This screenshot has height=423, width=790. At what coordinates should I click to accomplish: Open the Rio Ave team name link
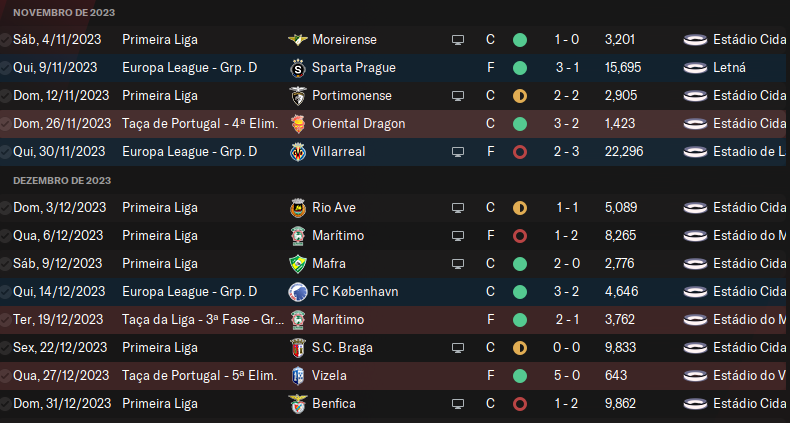pos(335,208)
